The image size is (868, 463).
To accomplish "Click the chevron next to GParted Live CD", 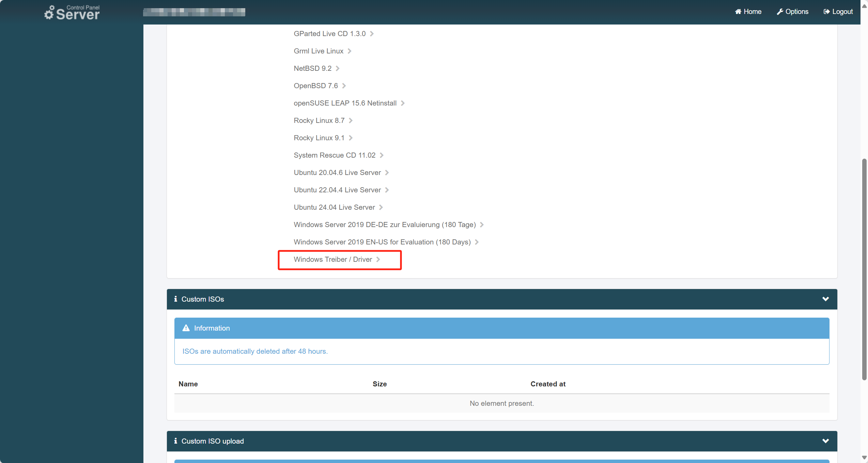I will point(372,34).
